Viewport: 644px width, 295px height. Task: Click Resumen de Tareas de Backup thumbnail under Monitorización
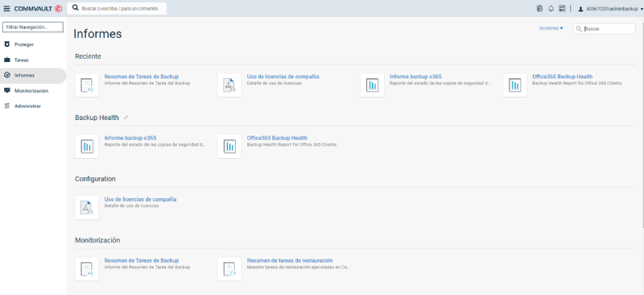coord(87,268)
